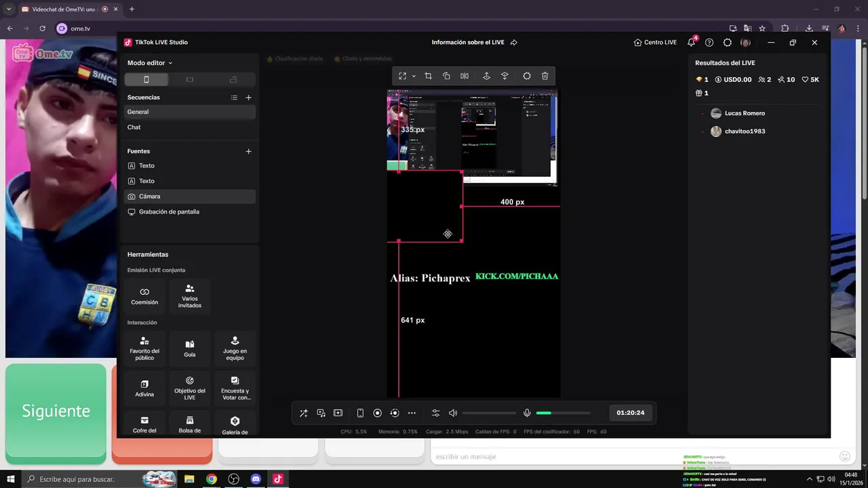Add a new scene in Secuencias
The image size is (868, 488).
point(248,98)
